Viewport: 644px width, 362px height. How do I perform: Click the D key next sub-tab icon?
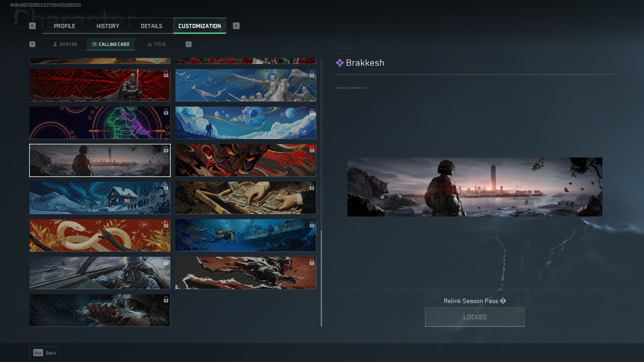click(189, 44)
